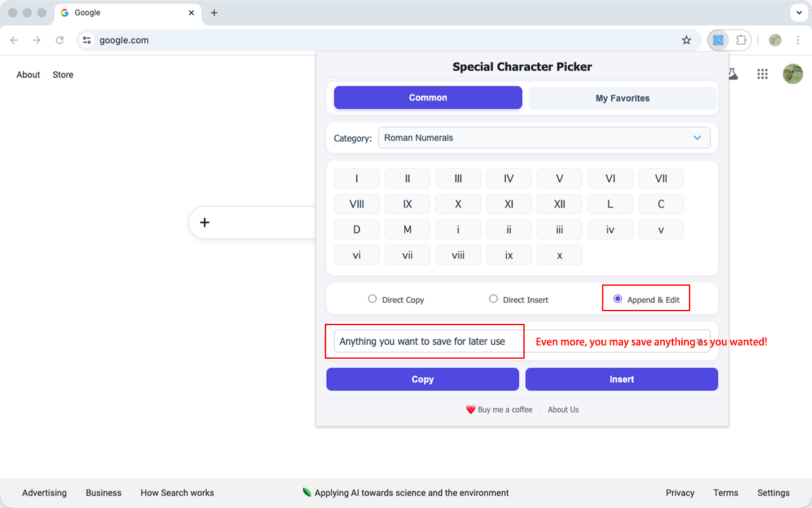The width and height of the screenshot is (812, 508).
Task: Open a new browser tab with plus icon
Action: click(214, 13)
